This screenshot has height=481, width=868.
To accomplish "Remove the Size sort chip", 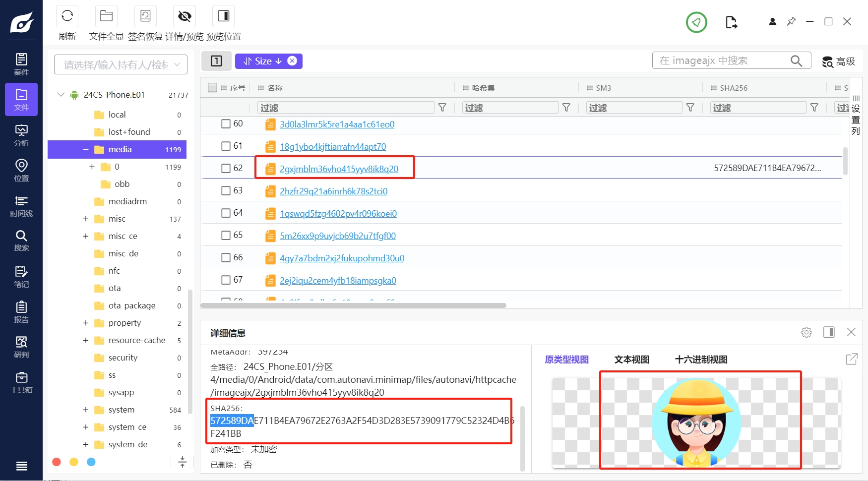I will (292, 61).
